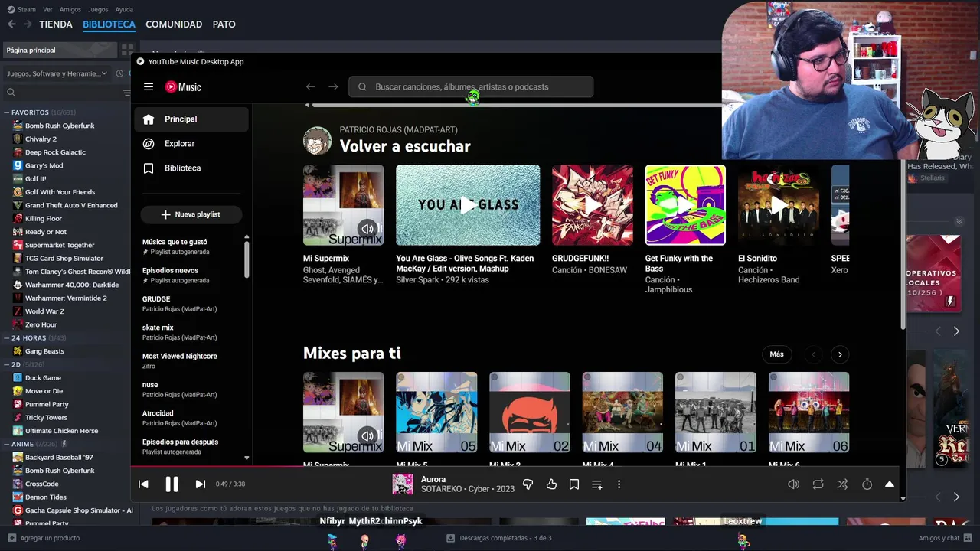The width and height of the screenshot is (980, 551).
Task: Open the sleep timer icon
Action: click(x=867, y=484)
